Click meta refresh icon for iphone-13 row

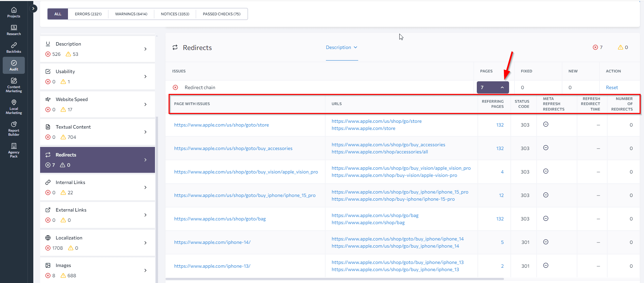[546, 265]
